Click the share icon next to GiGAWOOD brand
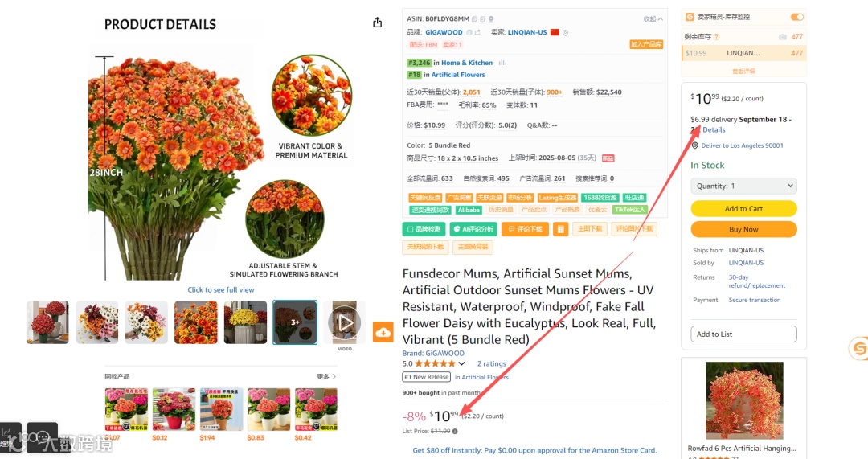The height and width of the screenshot is (459, 868). [x=477, y=32]
